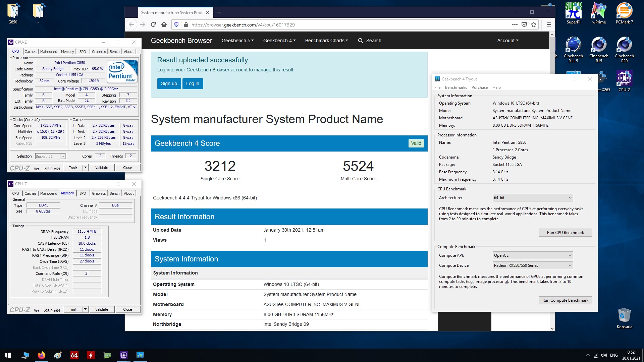Viewport: 644px width, 362px height.
Task: Close the System manufacturer browser tab
Action: [x=208, y=12]
